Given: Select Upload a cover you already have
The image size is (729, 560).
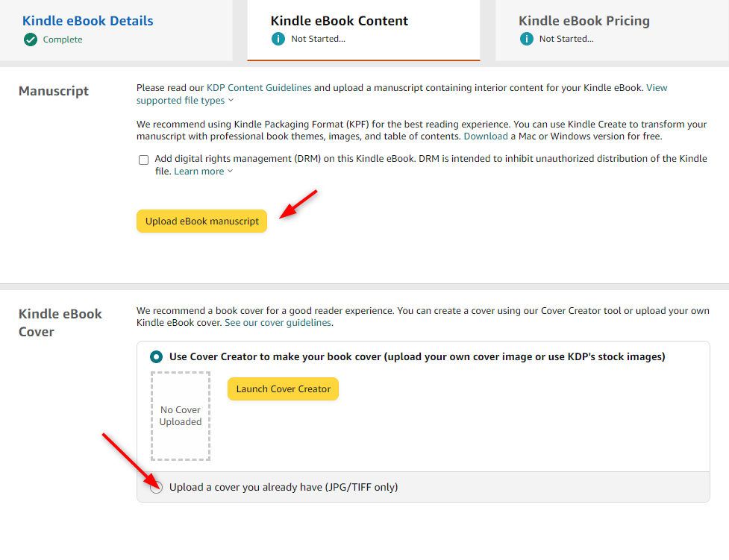Looking at the screenshot, I should coord(156,487).
